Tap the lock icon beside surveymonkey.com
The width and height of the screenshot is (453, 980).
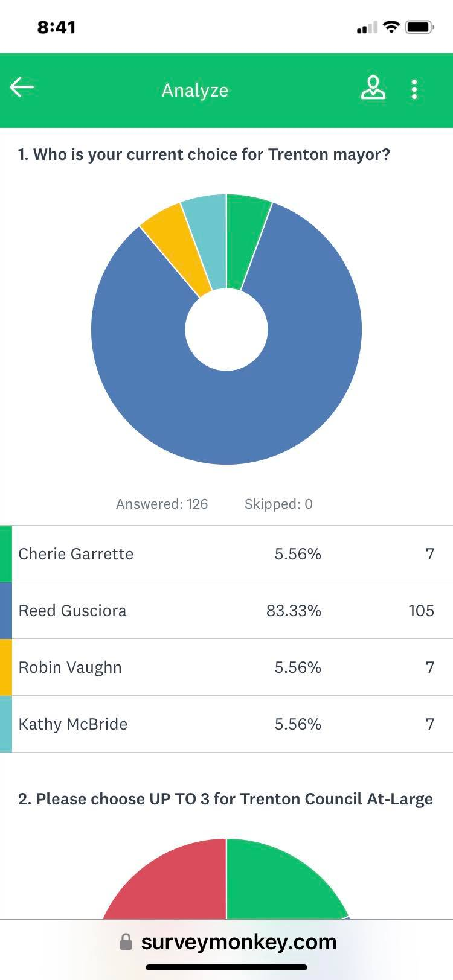point(126,942)
